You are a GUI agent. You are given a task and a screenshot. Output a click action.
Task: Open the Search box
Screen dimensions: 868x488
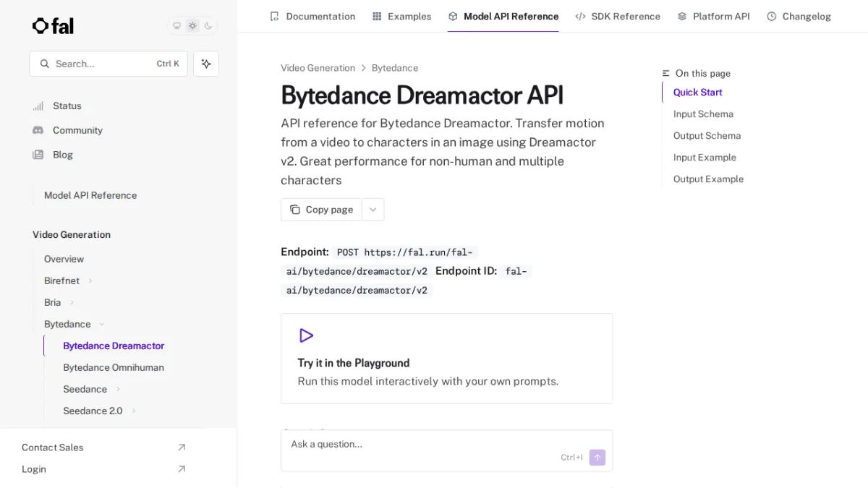tap(109, 64)
